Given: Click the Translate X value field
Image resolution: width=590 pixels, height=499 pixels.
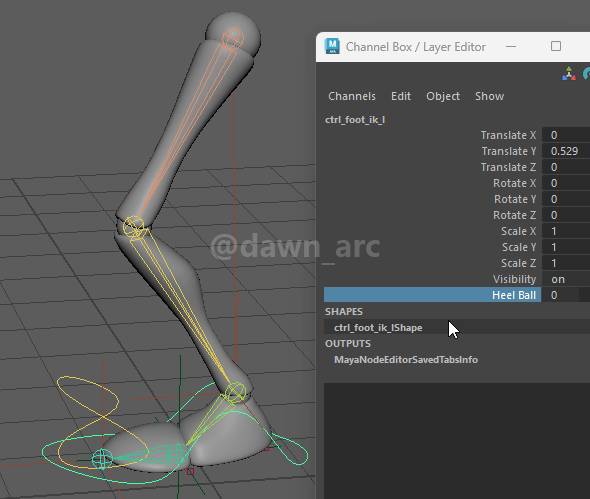Looking at the screenshot, I should pos(566,135).
